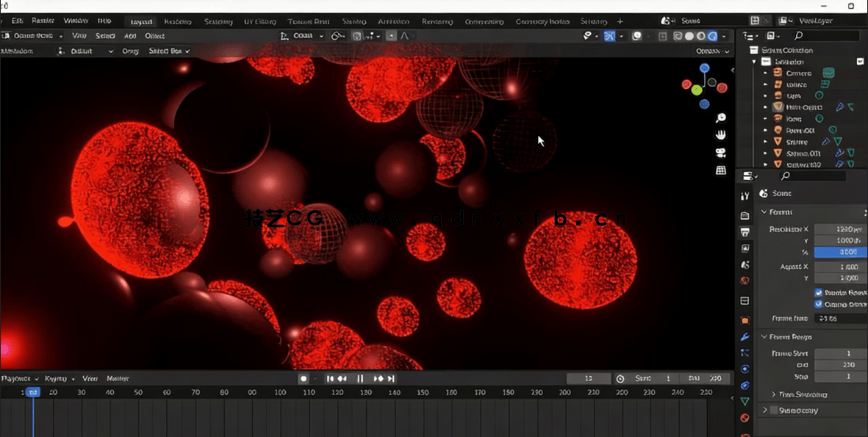Viewport: 868px width, 437px height.
Task: Click the zoom magnifier icon in viewport
Action: [x=721, y=118]
